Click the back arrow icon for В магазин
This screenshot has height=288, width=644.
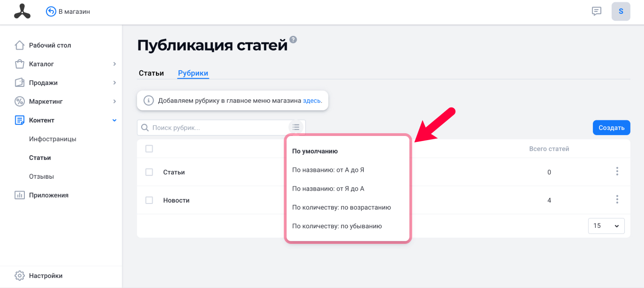point(51,11)
